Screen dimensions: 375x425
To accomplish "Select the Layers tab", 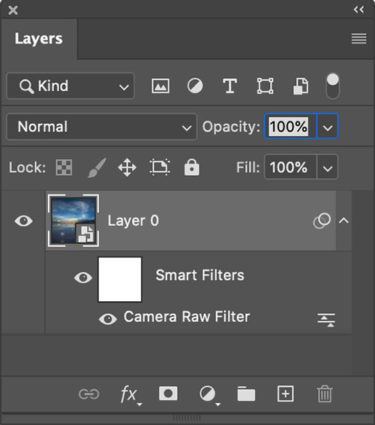I will (x=39, y=39).
